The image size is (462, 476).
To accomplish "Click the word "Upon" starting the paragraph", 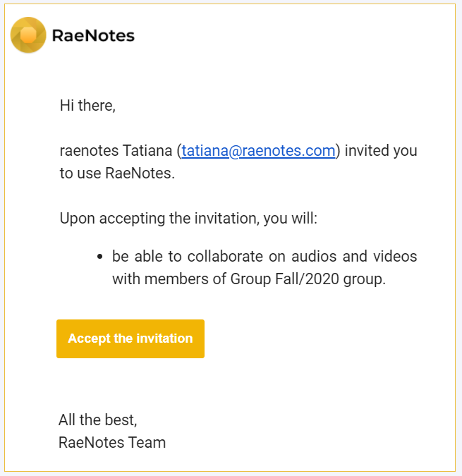I will pyautogui.click(x=78, y=219).
